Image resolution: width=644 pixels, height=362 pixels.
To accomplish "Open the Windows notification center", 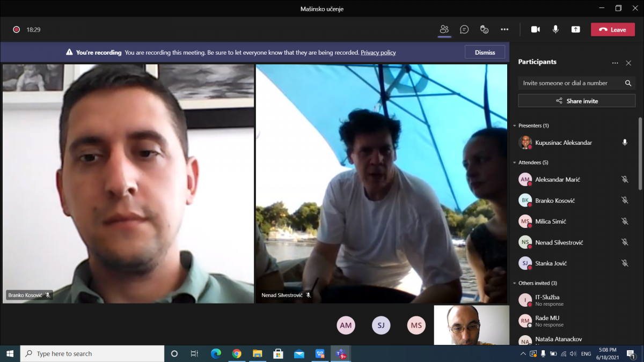I will pyautogui.click(x=631, y=354).
